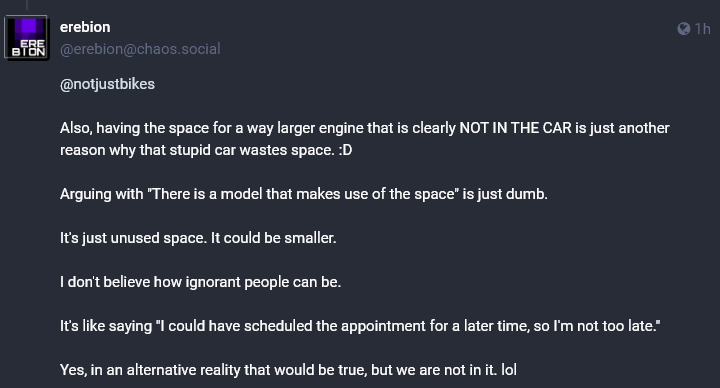Click the ':D' emoticon

[x=345, y=150]
